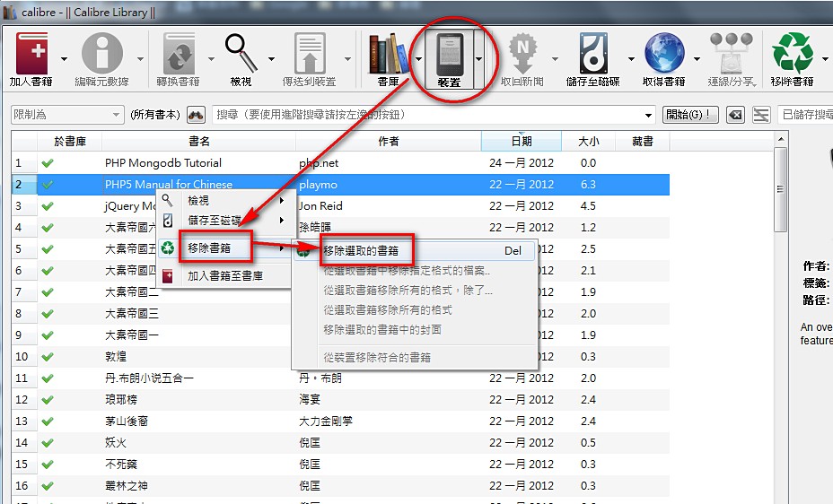Sort by the 作者 column header
This screenshot has width=833, height=504.
[x=389, y=141]
